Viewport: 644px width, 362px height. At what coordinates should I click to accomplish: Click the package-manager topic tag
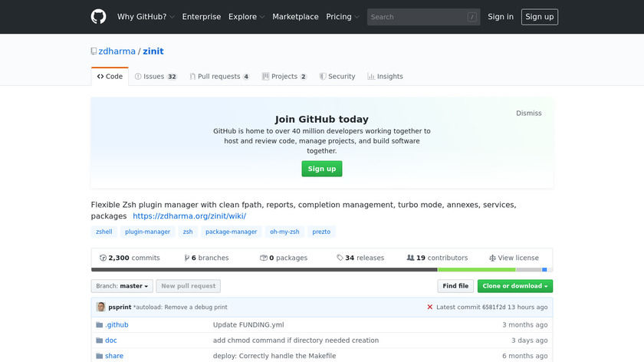click(232, 232)
